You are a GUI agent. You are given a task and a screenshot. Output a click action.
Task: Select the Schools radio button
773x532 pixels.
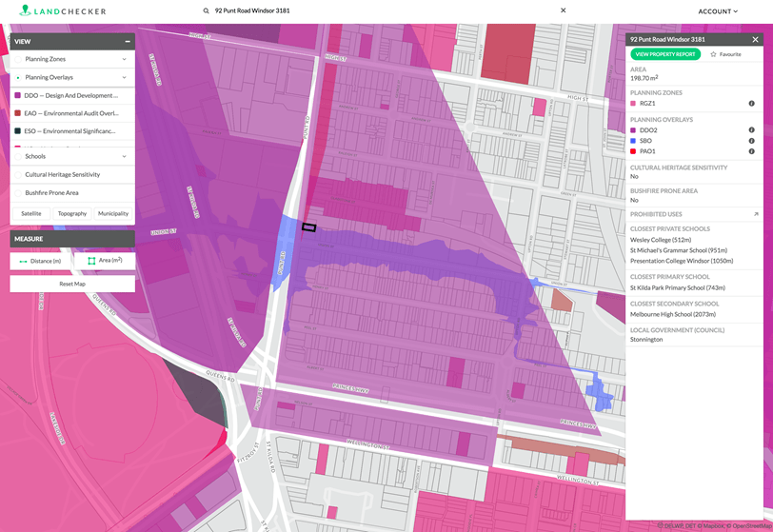(18, 156)
